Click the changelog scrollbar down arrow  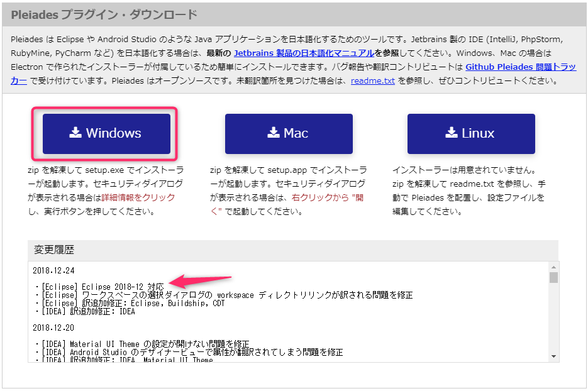[553, 356]
